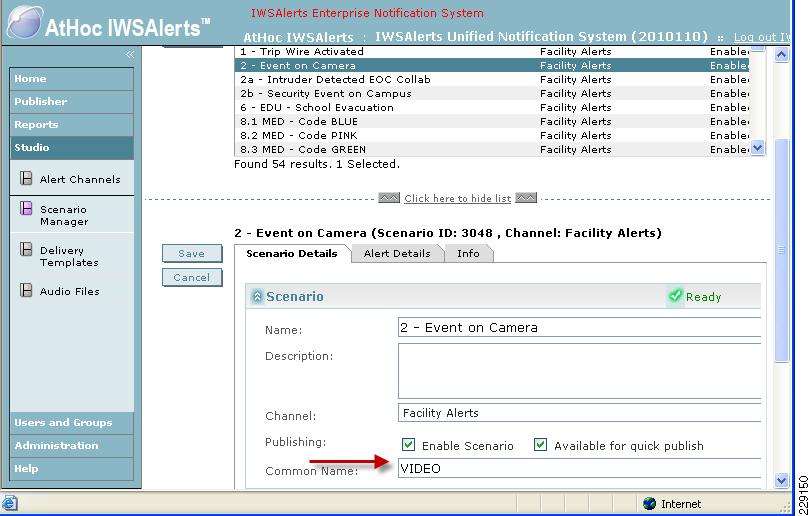Screen dimensions: 809x516
Task: Select the Studio menu
Action: coord(72,148)
